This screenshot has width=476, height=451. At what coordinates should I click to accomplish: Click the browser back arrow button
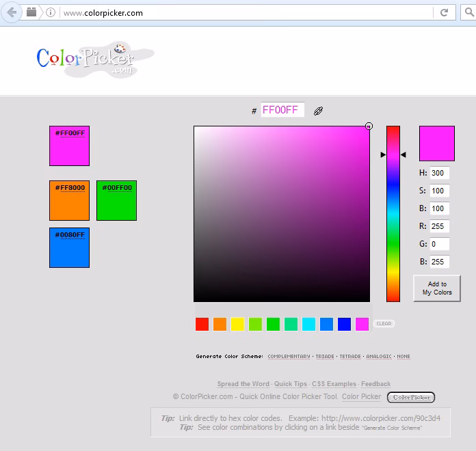click(x=12, y=12)
